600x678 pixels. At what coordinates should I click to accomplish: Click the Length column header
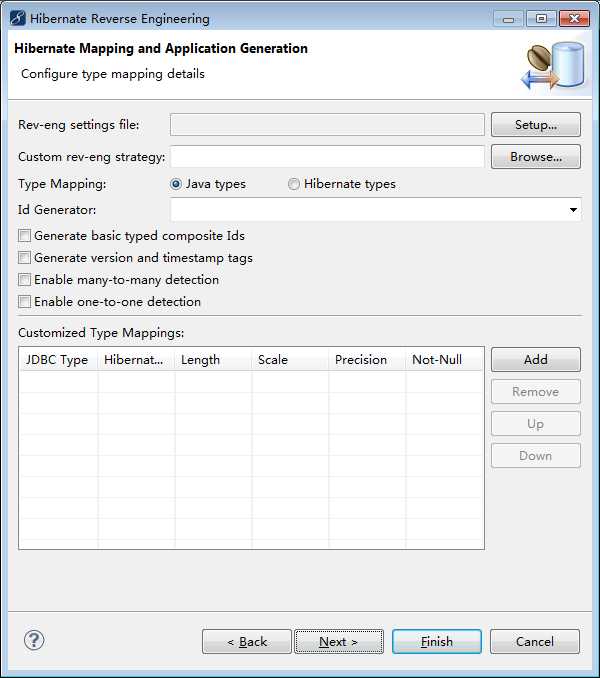[x=214, y=360]
